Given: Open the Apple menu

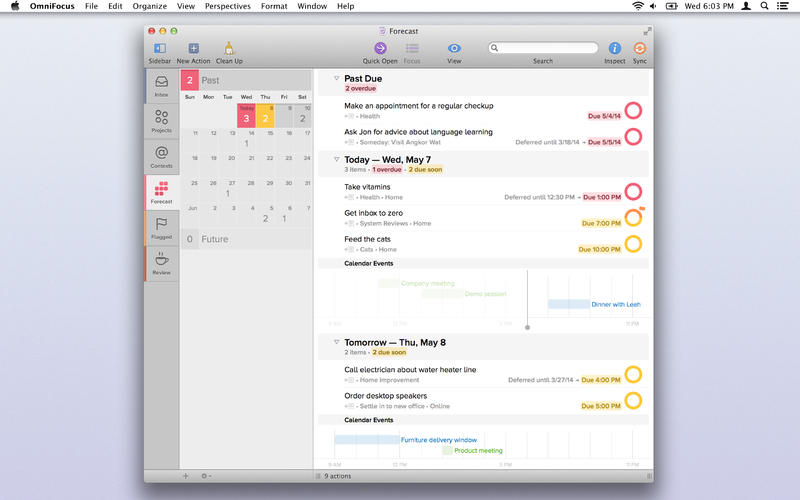Looking at the screenshot, I should 15,6.
